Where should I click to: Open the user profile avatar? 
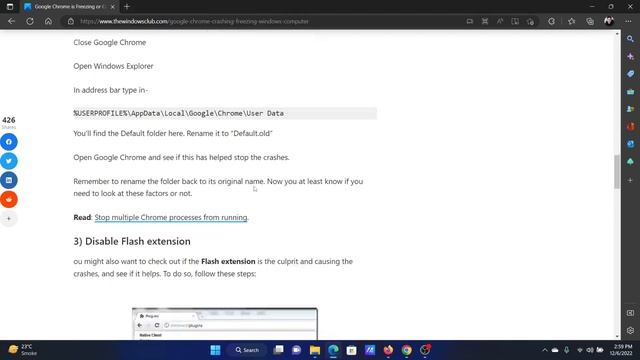[x=609, y=21]
